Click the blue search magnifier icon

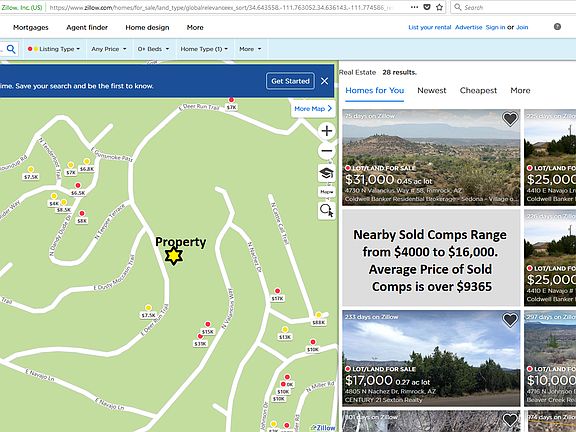[x=11, y=49]
